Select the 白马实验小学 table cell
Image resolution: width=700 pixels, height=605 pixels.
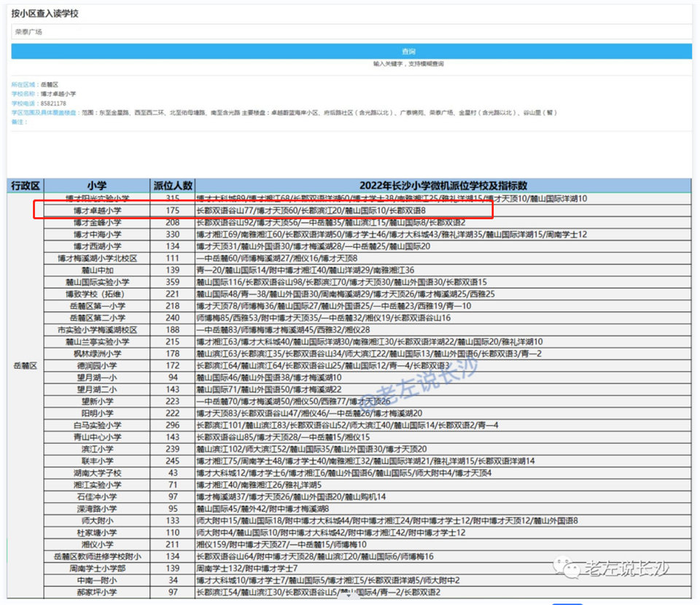[x=97, y=425]
